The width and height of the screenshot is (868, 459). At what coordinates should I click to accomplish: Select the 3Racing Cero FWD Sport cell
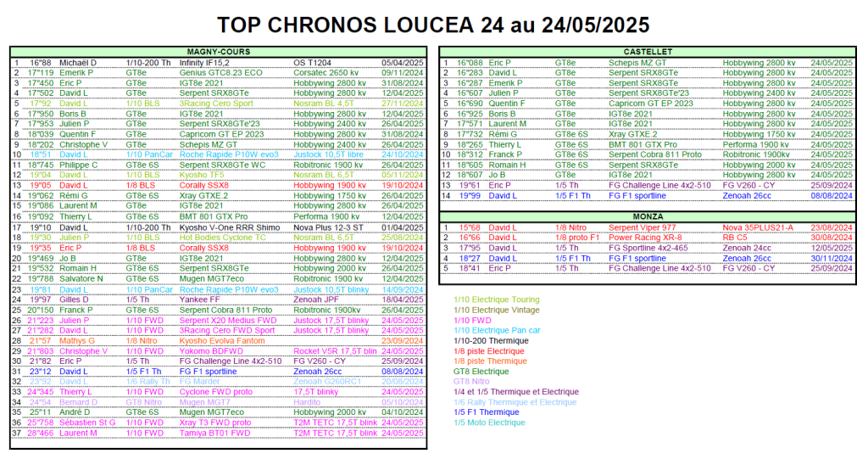(x=227, y=330)
